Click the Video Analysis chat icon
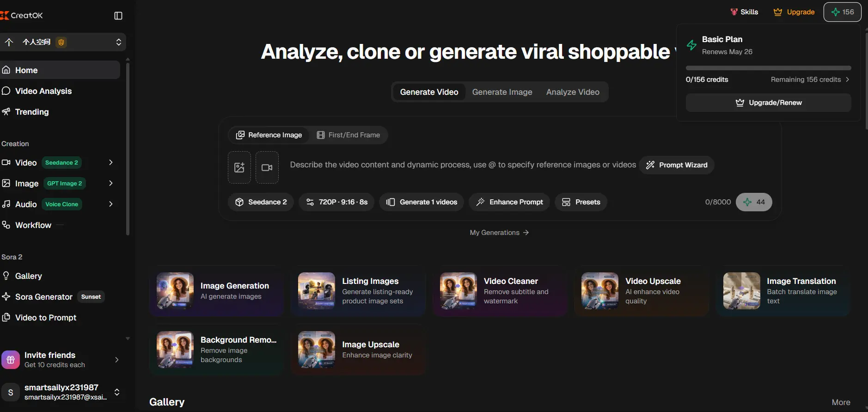The image size is (868, 412). coord(6,91)
